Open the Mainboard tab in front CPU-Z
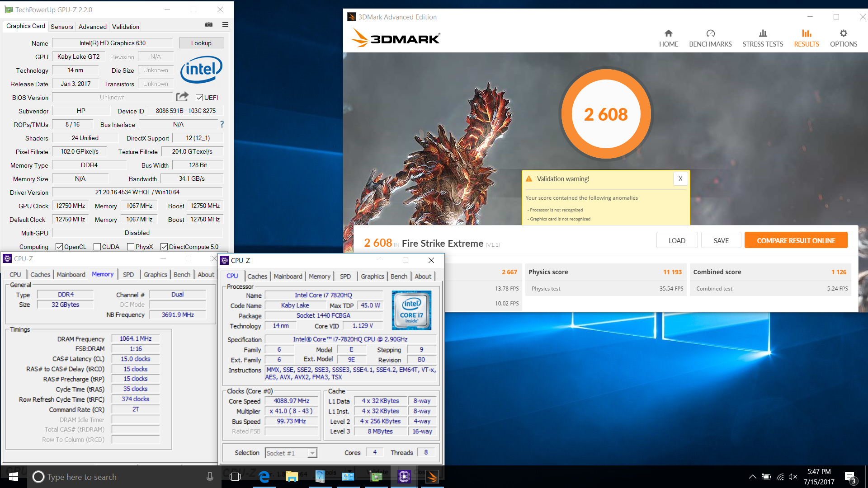 tap(288, 276)
